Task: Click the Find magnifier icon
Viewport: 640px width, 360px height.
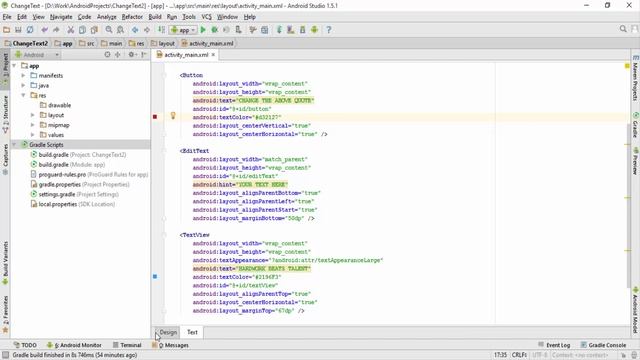Action: [109, 30]
